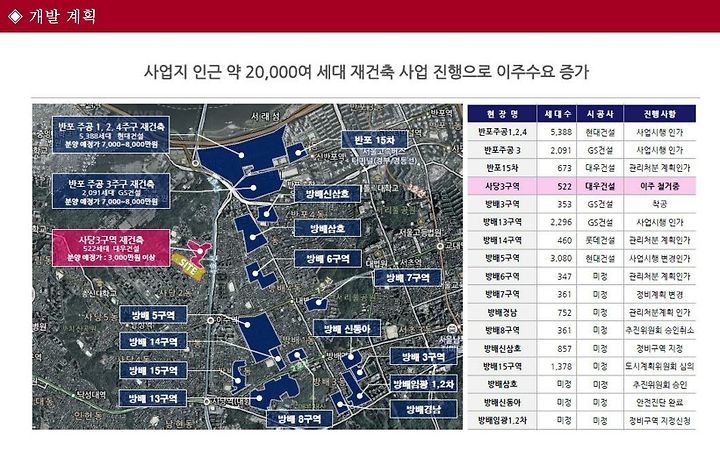Select map label '방배 5구역'
Viewport: 720px width, 458px height.
(153, 315)
